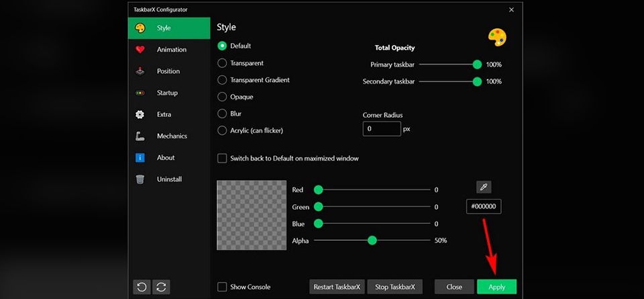
Task: Click the Uninstall trash bin icon
Action: (x=140, y=179)
